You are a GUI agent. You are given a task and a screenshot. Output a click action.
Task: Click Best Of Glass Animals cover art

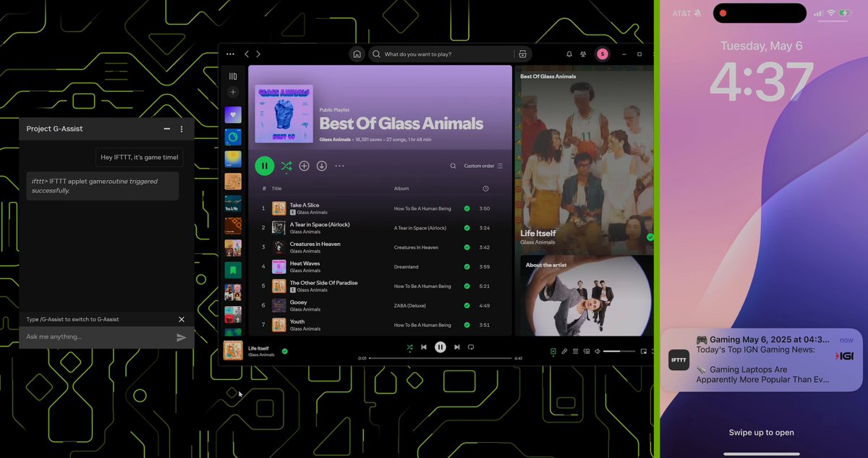284,114
